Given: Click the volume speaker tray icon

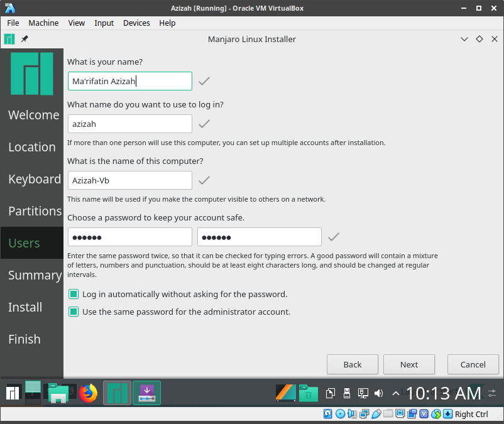Looking at the screenshot, I should click(x=379, y=393).
